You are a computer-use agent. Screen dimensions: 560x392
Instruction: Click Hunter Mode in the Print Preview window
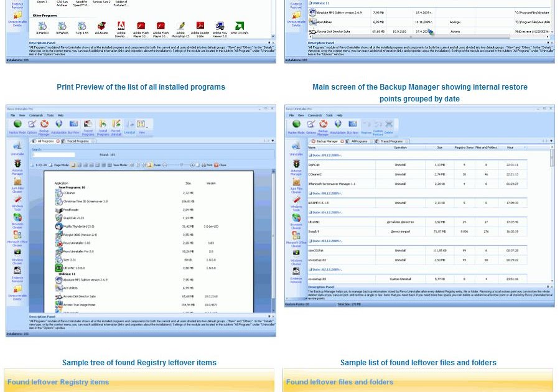pos(17,127)
